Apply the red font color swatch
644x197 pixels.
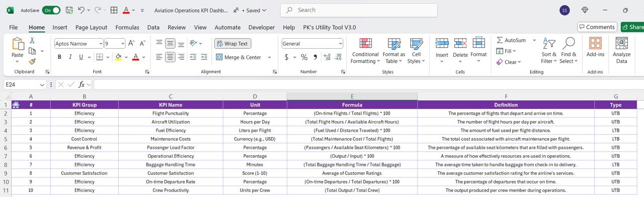point(135,57)
